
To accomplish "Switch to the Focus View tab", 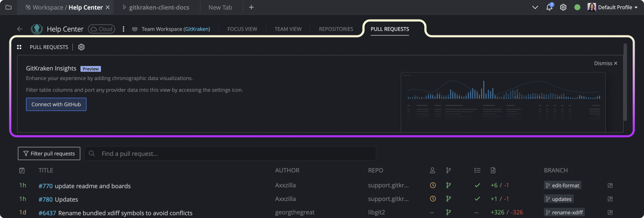I will point(242,29).
